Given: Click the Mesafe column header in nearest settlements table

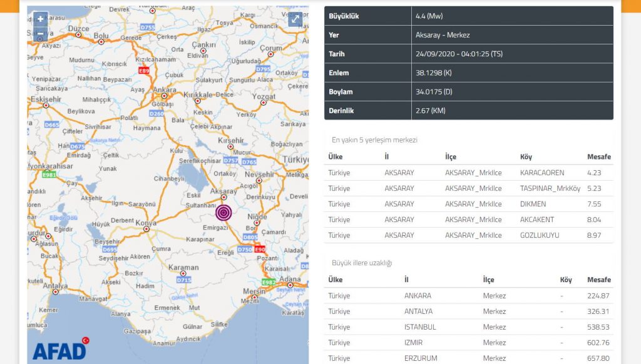Looking at the screenshot, I should click(599, 156).
